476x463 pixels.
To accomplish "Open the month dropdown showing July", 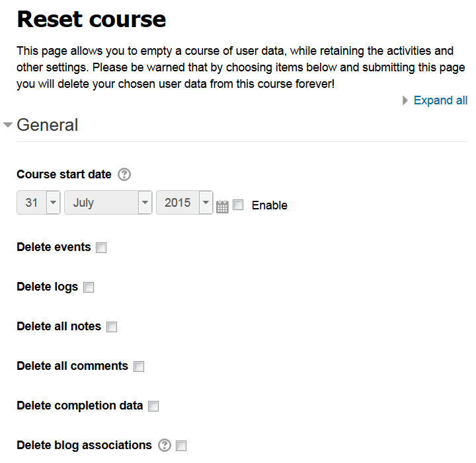I will [x=108, y=203].
